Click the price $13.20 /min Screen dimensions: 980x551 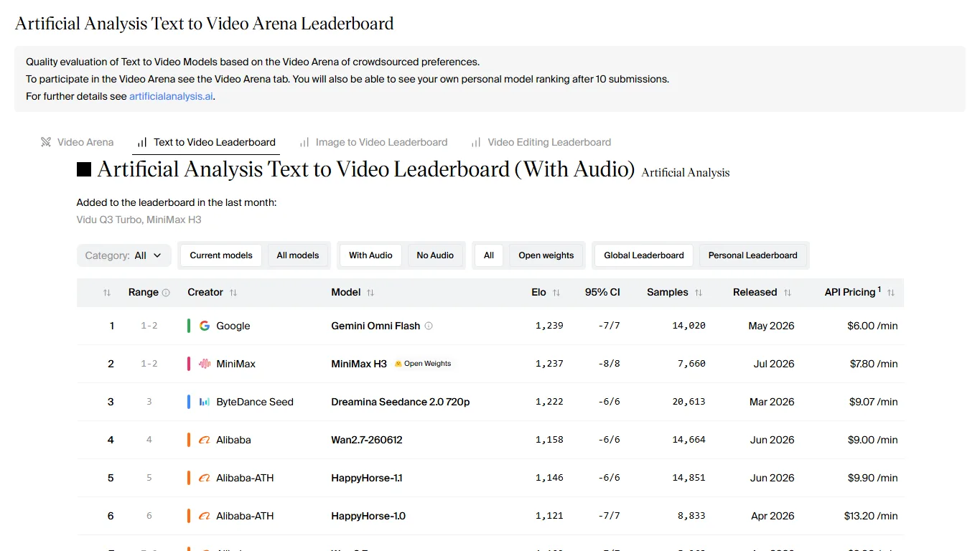tap(869, 516)
